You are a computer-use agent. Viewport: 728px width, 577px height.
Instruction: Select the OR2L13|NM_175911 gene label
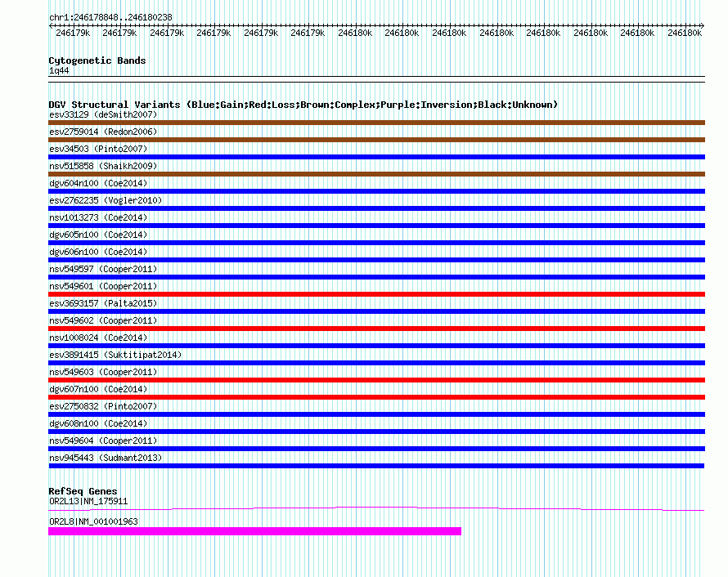(x=88, y=501)
